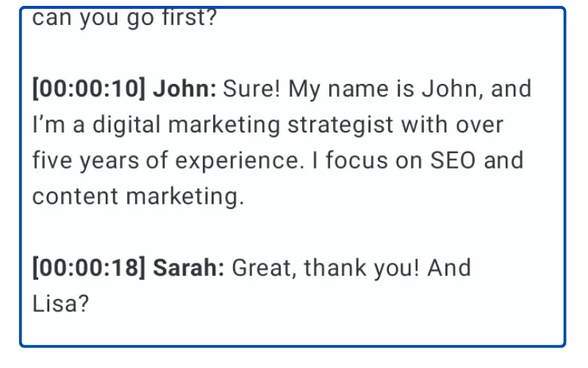This screenshot has height=368, width=588.
Task: Click the bold "Sarah:" speaker label
Action: (189, 268)
